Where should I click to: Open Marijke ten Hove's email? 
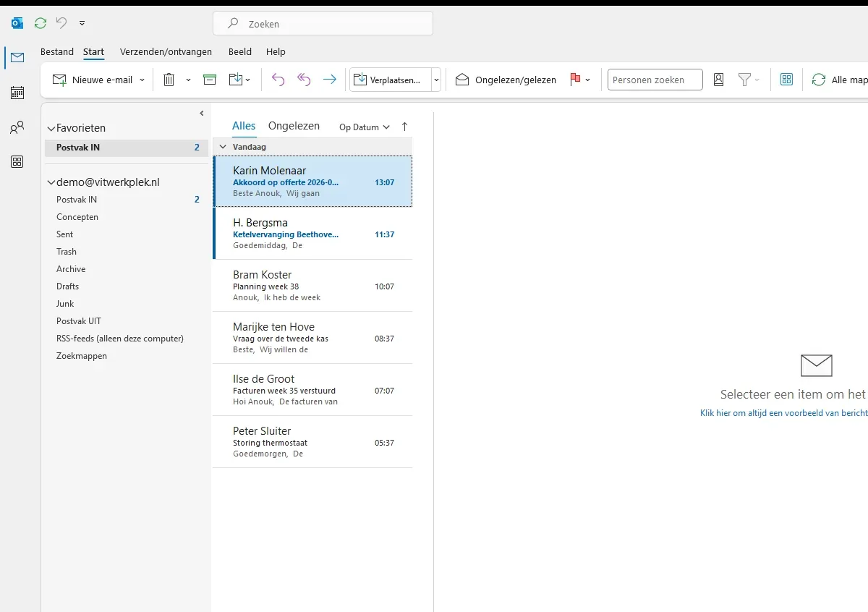coord(312,338)
